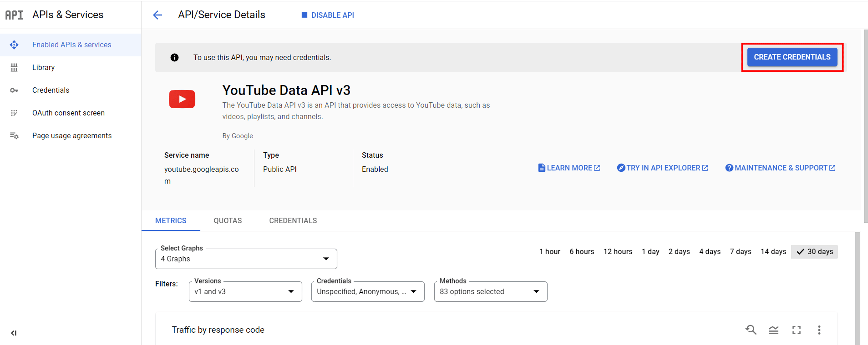Click the Page usage agreements icon

14,136
